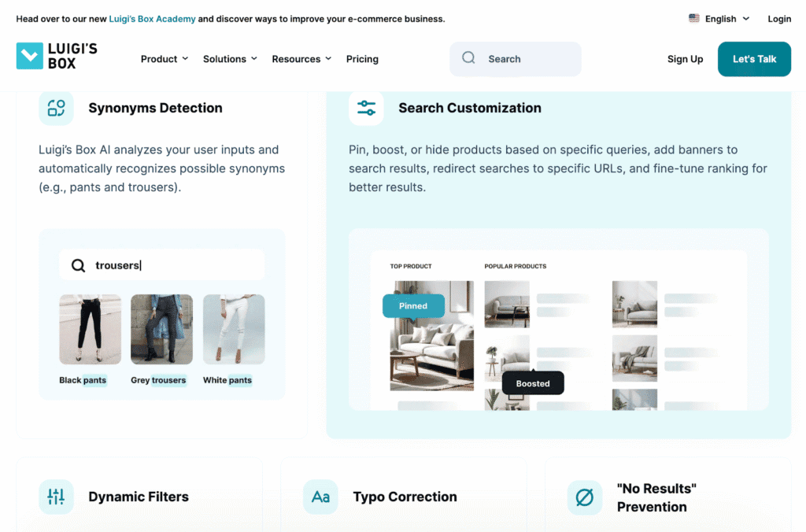
Task: Click the Synonyms Detection icon
Action: pos(56,108)
